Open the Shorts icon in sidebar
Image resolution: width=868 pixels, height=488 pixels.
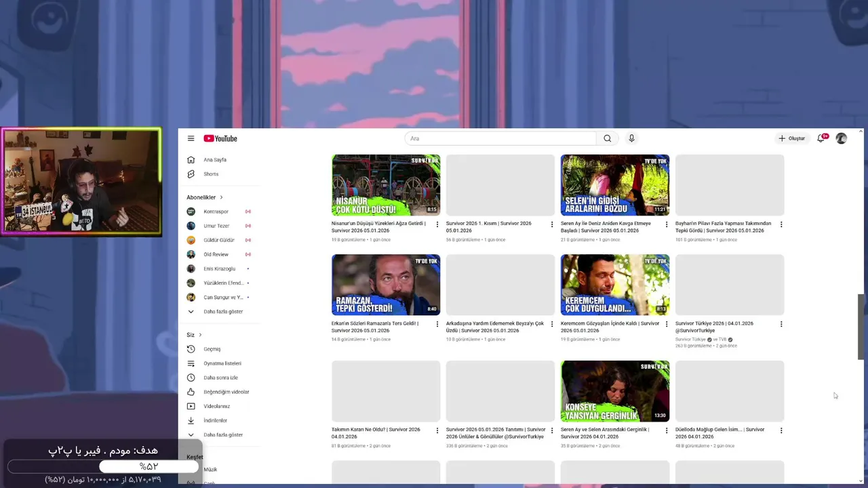191,174
